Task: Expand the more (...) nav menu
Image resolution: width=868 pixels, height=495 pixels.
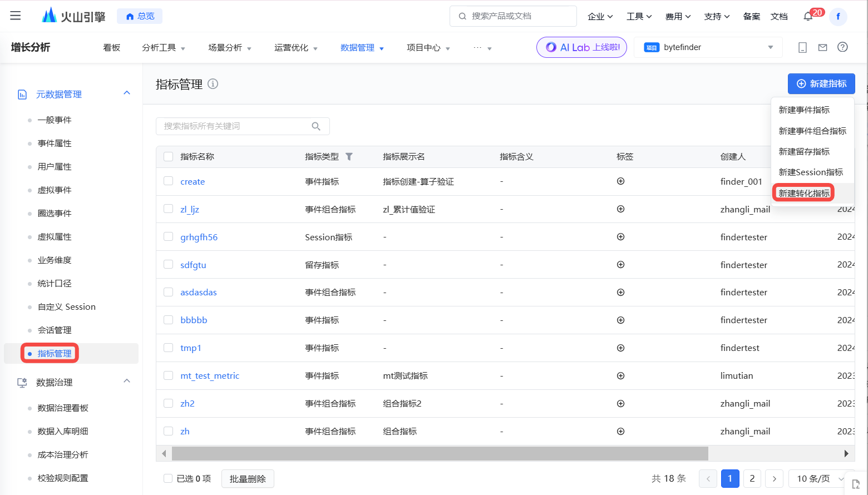Action: point(482,48)
